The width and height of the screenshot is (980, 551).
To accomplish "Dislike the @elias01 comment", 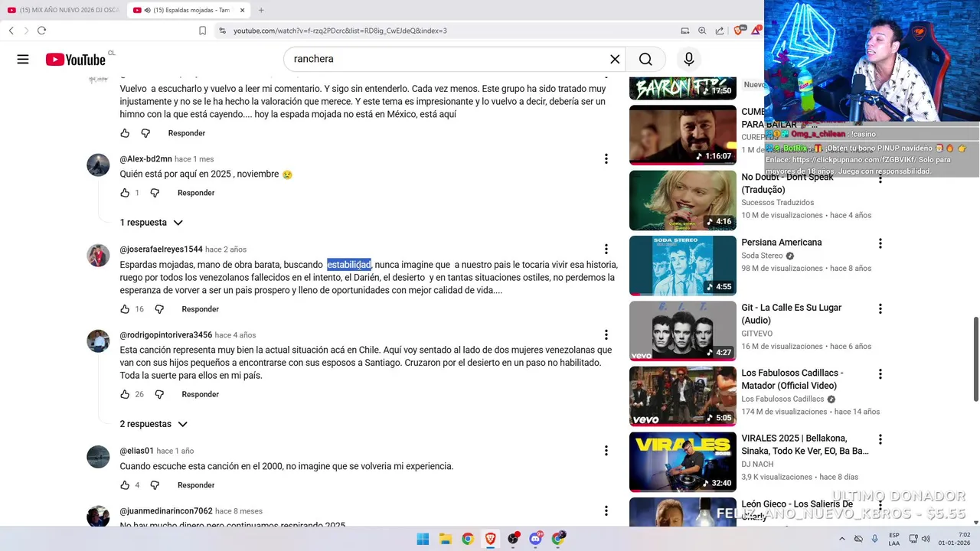I will coord(155,485).
